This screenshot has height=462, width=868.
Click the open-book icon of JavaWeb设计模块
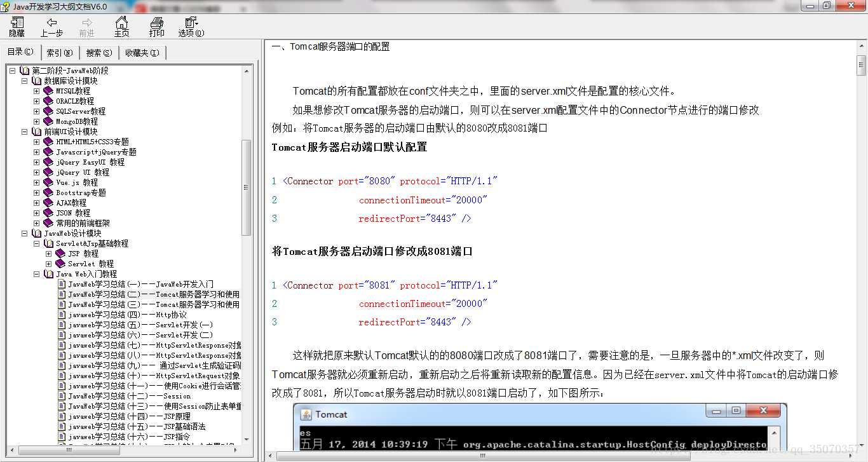(x=36, y=233)
